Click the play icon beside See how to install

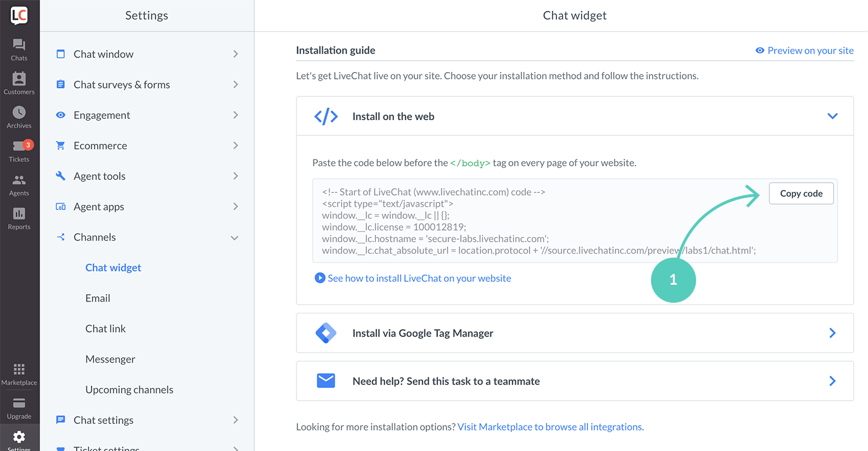pos(320,278)
